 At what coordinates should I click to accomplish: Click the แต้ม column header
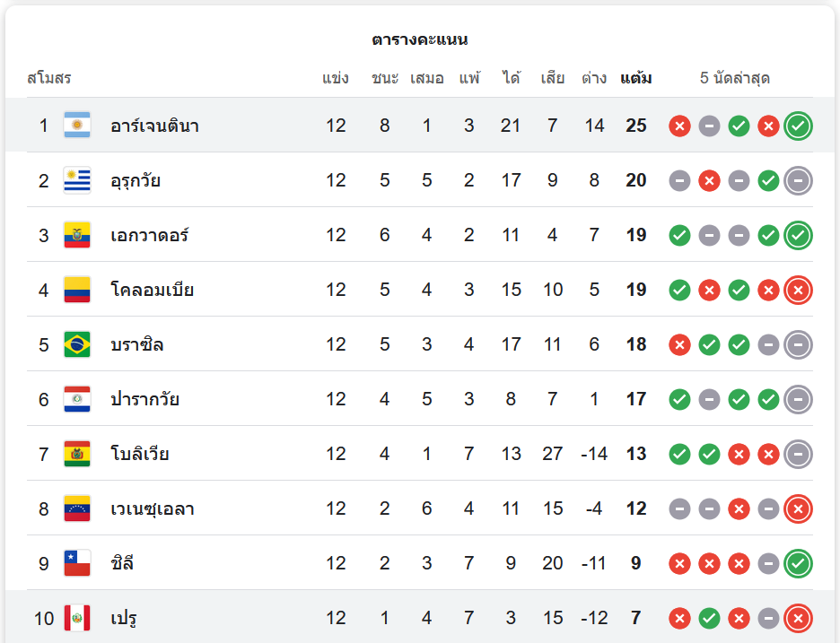pyautogui.click(x=635, y=78)
